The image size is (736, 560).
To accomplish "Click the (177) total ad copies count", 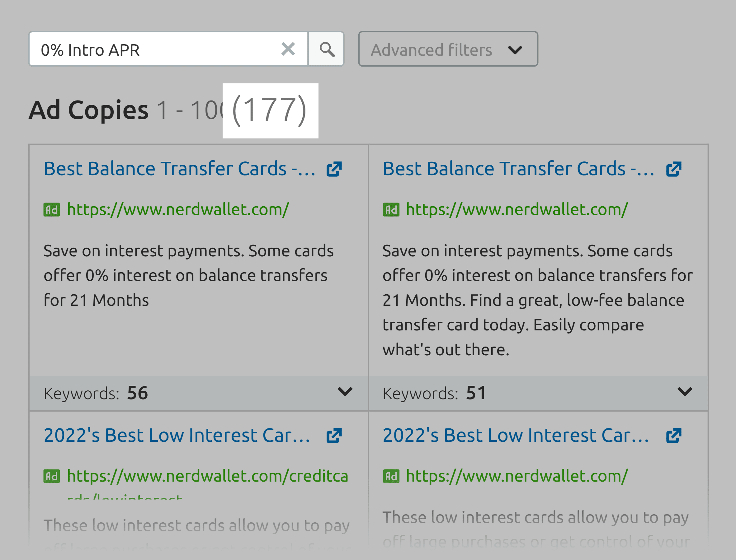I will [x=269, y=110].
